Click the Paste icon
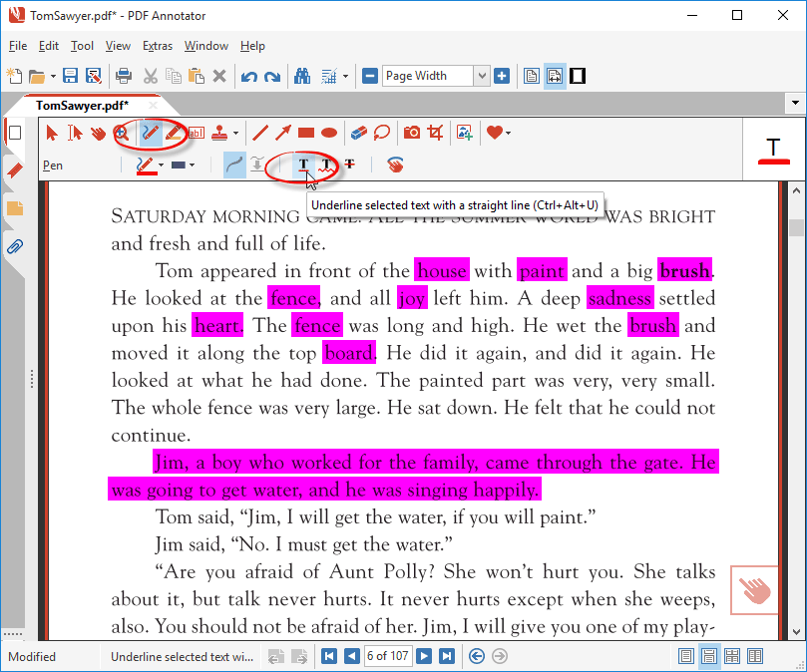The width and height of the screenshot is (807, 672). click(x=197, y=76)
